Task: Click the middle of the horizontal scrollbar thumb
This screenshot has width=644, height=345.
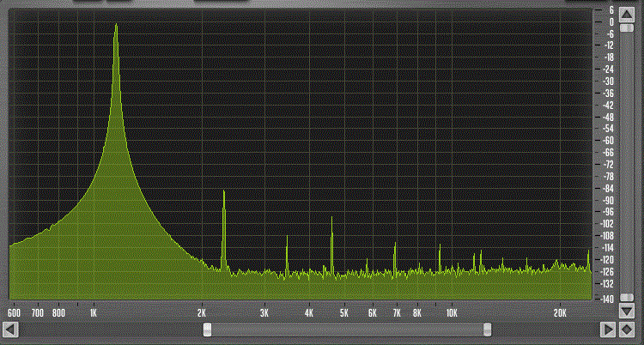Action: tap(348, 330)
